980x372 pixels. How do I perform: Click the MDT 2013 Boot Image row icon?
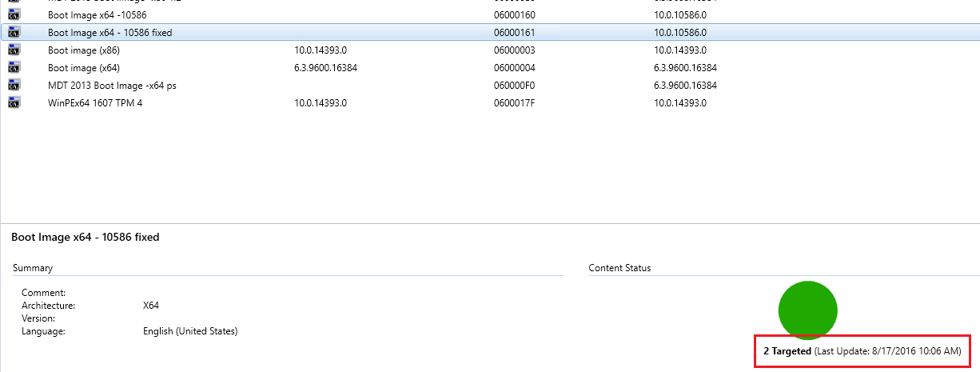coord(14,86)
